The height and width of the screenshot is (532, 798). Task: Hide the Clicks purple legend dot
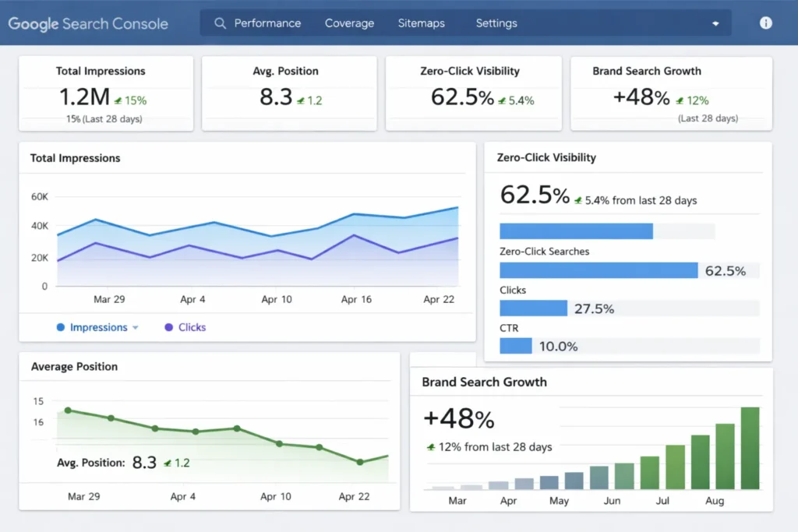tap(168, 327)
